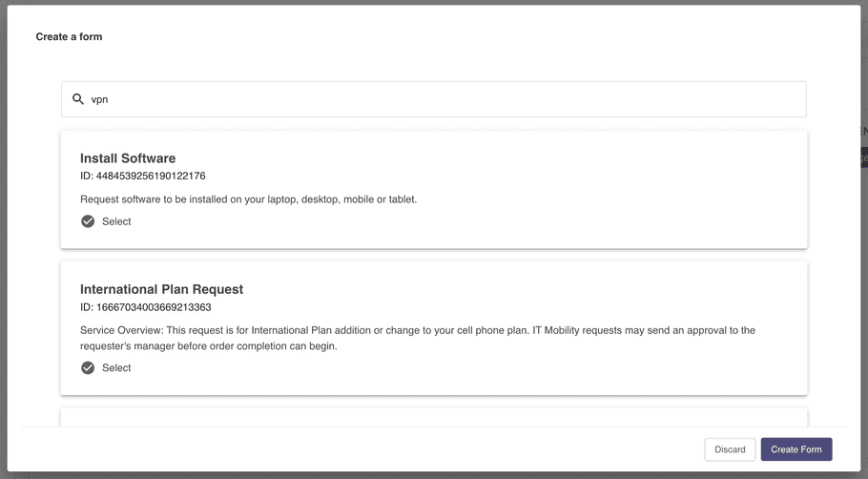
Task: Open the Install Software title
Action: pyautogui.click(x=128, y=158)
